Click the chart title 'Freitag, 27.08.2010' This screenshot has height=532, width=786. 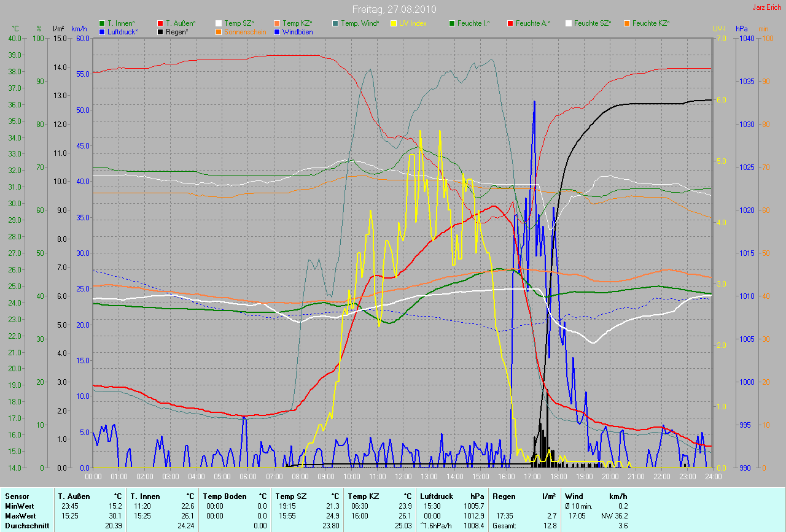(393, 9)
